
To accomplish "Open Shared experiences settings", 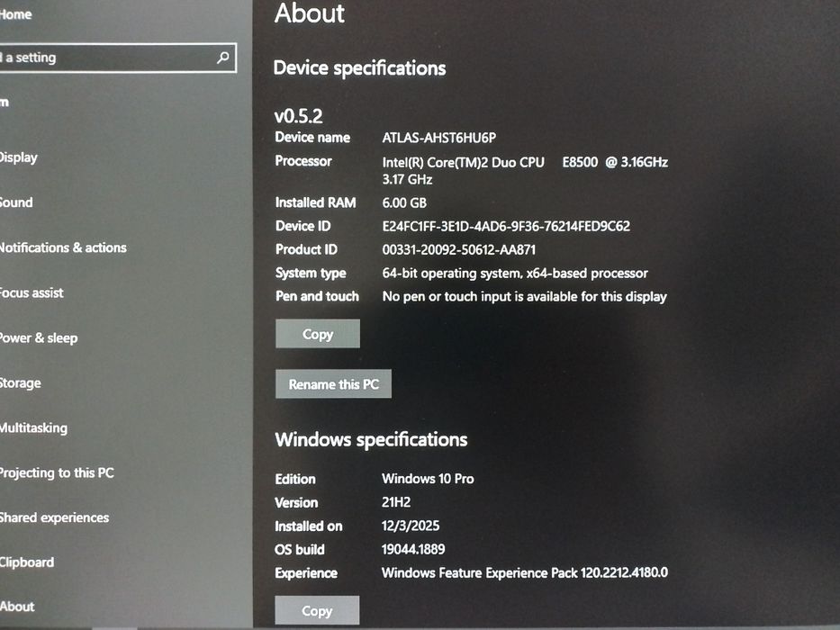I will point(54,517).
